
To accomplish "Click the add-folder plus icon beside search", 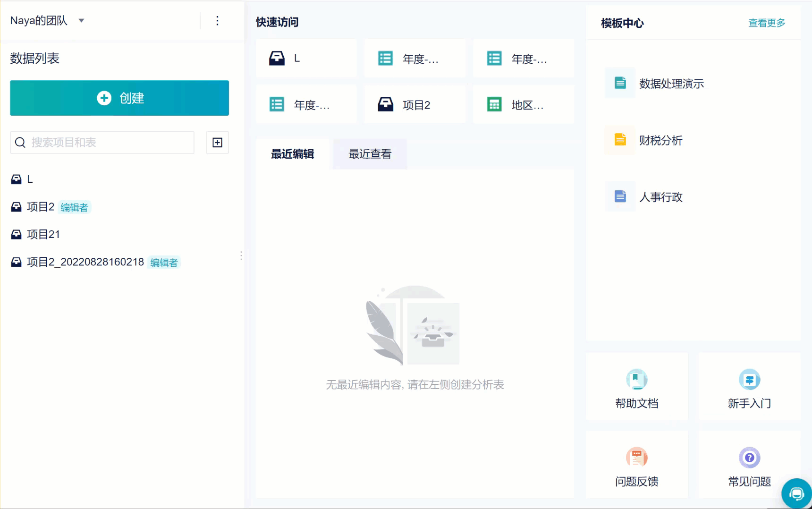I will pos(217,143).
